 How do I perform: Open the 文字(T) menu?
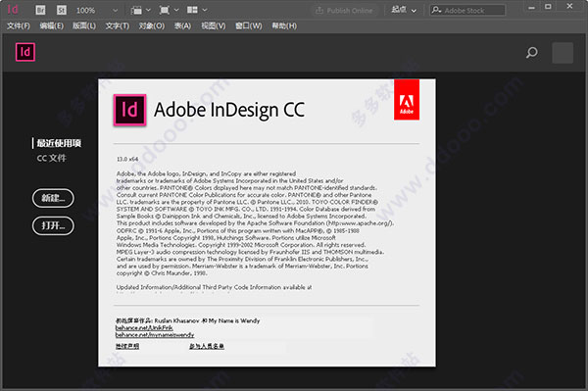(x=117, y=25)
